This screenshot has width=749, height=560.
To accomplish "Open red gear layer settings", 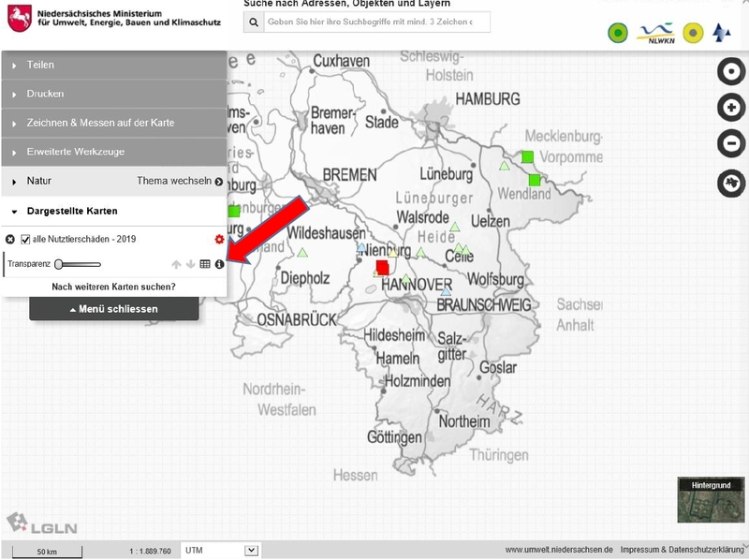I will 220,240.
